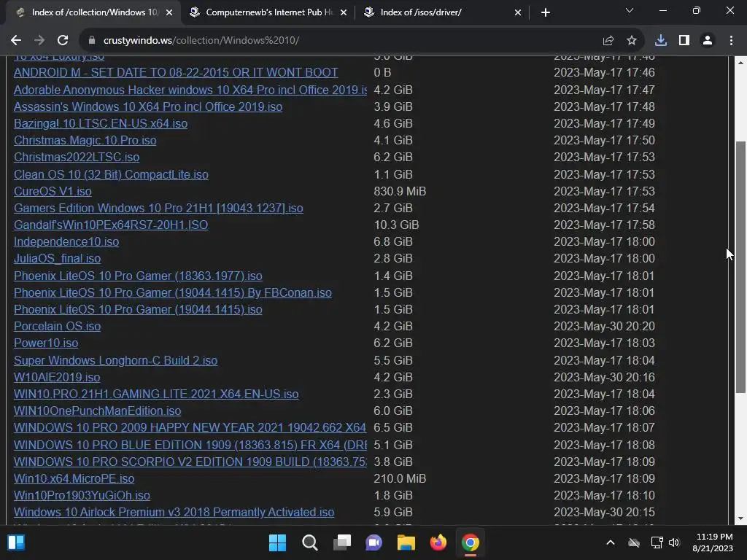Toggle Chrome side panel

click(684, 41)
